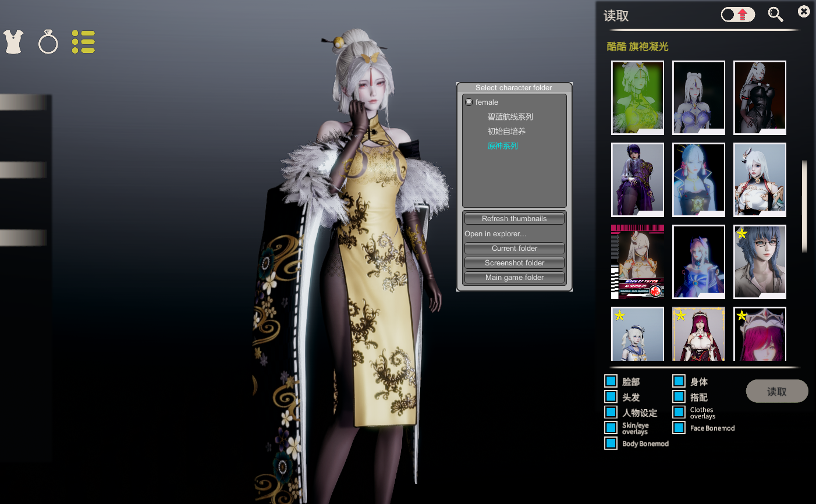816x504 pixels.
Task: Toggle the red arrow sort switch
Action: (x=738, y=15)
